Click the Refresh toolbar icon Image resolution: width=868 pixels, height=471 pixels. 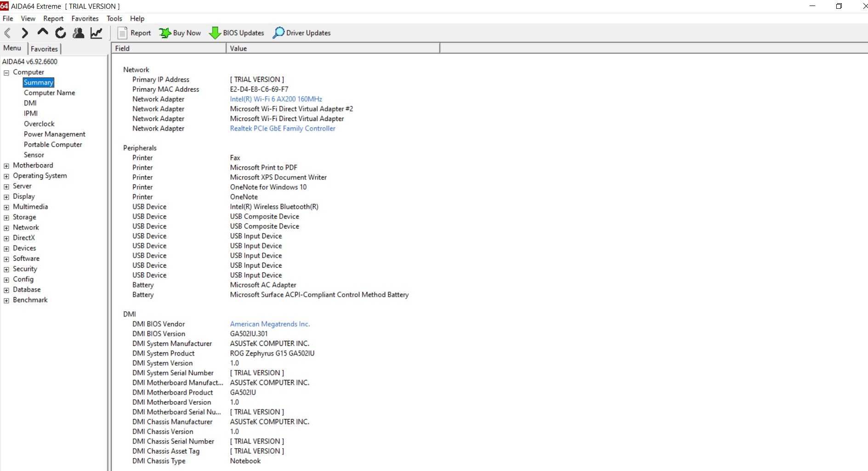60,33
